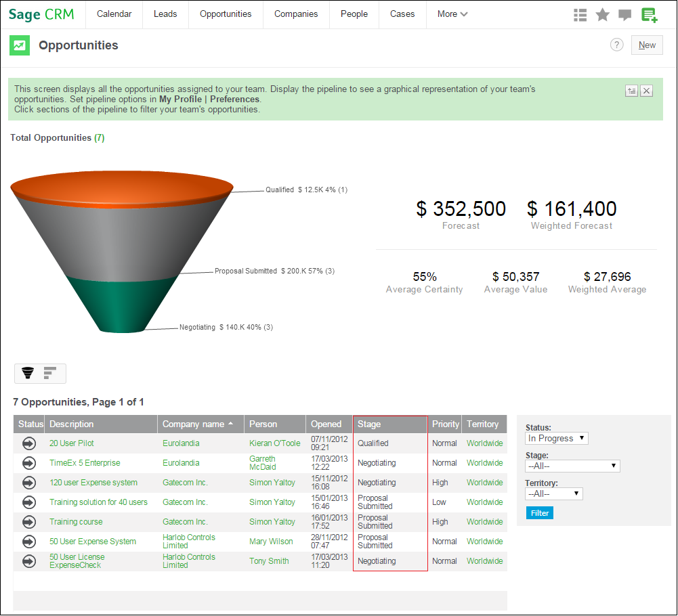The image size is (678, 616).
Task: Click status arrow for TimeEx 5 Enterprise
Action: click(x=29, y=463)
